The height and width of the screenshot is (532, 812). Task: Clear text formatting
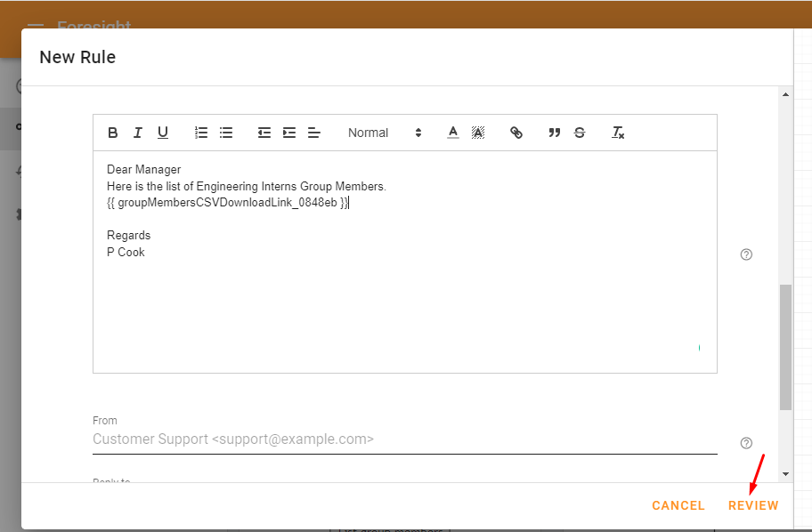point(618,133)
